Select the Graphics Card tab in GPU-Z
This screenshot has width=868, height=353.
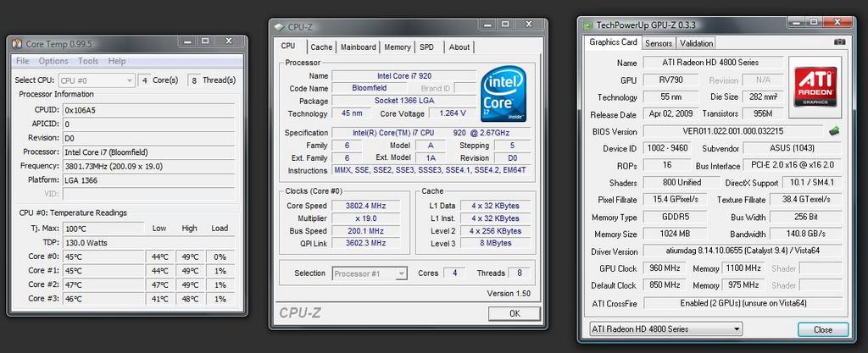coord(613,42)
